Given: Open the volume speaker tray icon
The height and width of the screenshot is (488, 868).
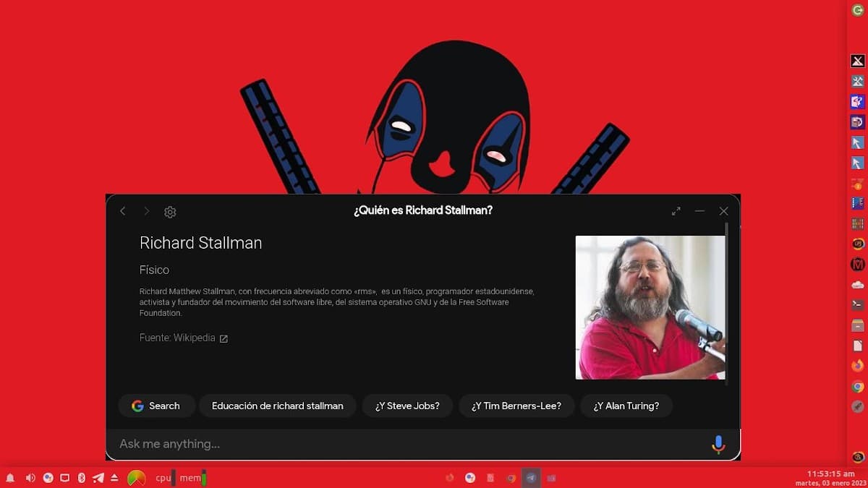Looking at the screenshot, I should pos(30,478).
